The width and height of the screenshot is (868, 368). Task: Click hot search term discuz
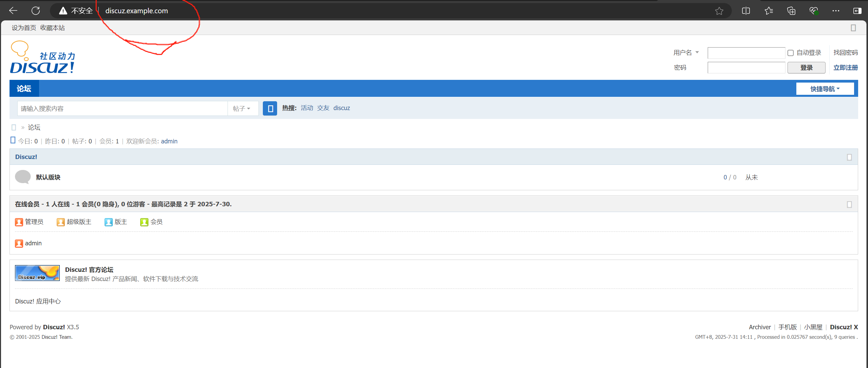click(x=342, y=108)
